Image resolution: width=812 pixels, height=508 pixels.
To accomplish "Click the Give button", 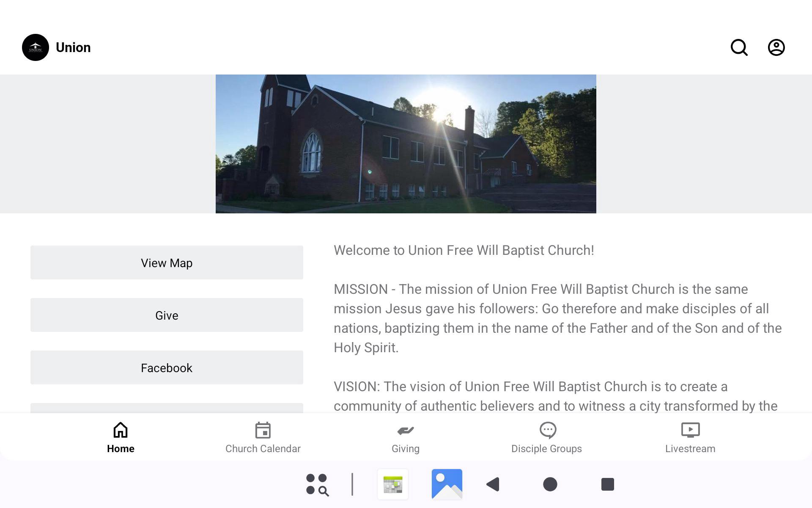I will [167, 315].
